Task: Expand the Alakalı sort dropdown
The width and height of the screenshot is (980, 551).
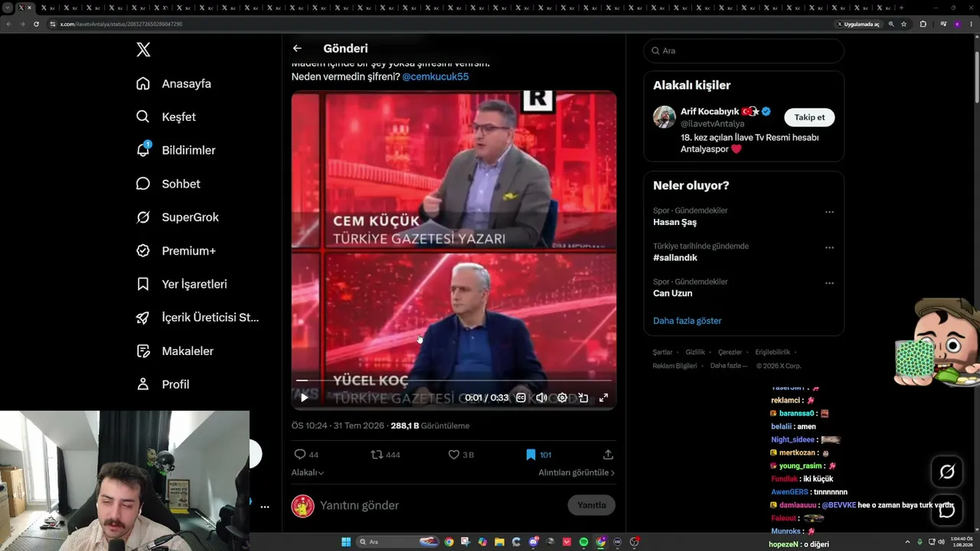Action: click(x=308, y=473)
